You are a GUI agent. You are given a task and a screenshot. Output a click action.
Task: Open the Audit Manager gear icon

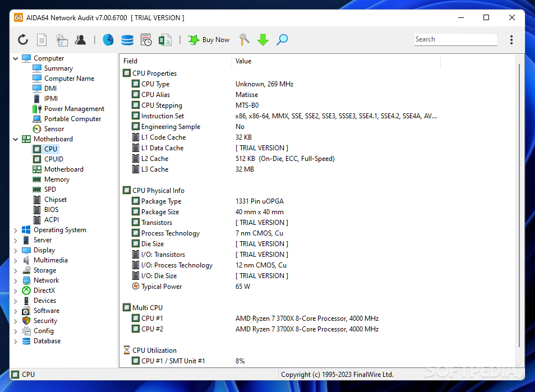pyautogui.click(x=62, y=40)
